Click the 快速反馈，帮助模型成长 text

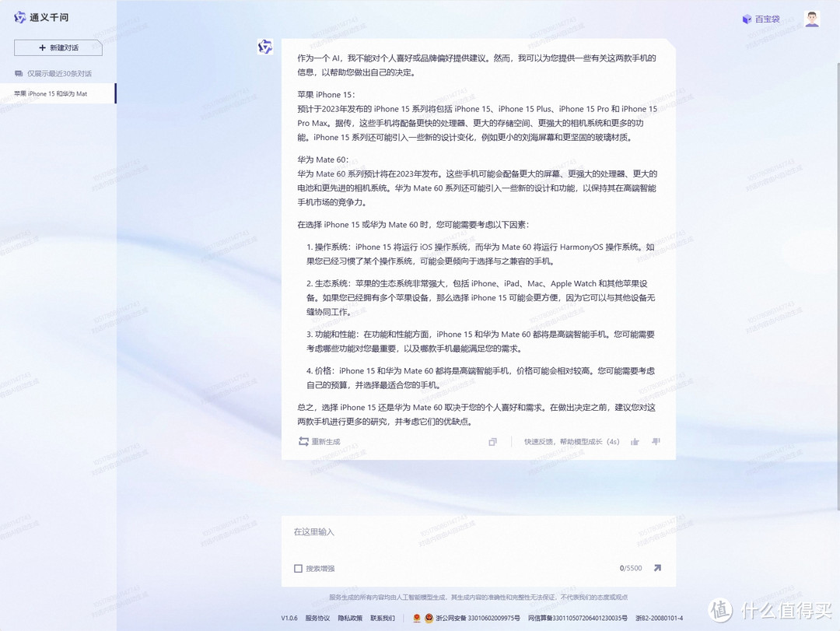pos(565,442)
